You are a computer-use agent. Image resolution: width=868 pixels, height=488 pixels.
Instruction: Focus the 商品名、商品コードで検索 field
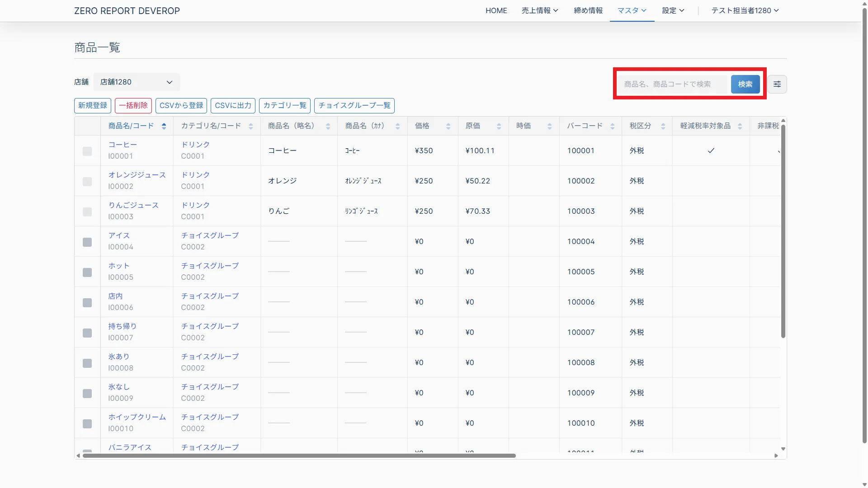point(672,84)
